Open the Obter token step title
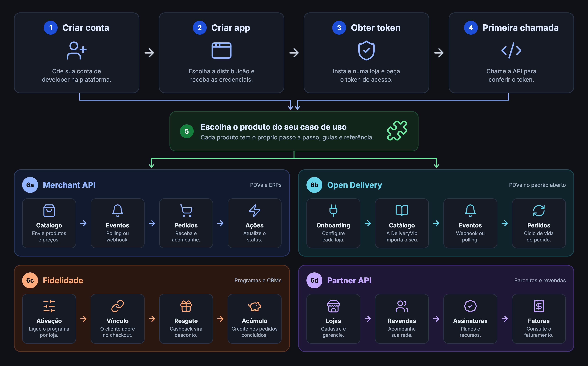 click(x=376, y=28)
